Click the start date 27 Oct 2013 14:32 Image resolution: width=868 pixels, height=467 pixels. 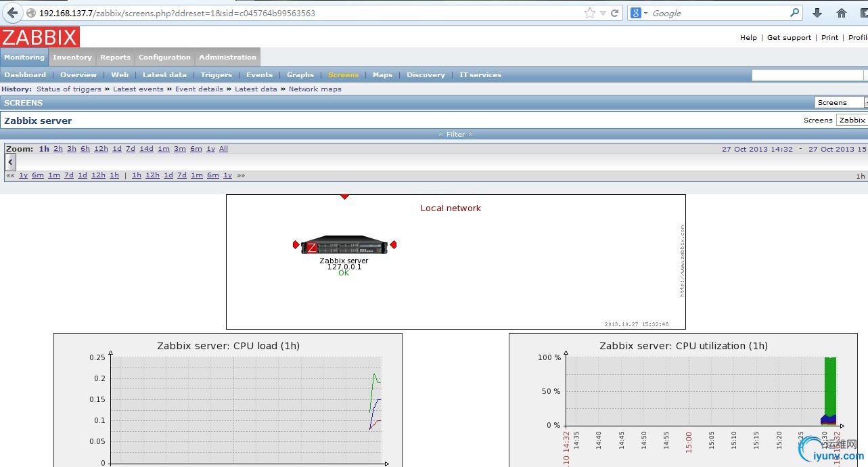pos(757,149)
